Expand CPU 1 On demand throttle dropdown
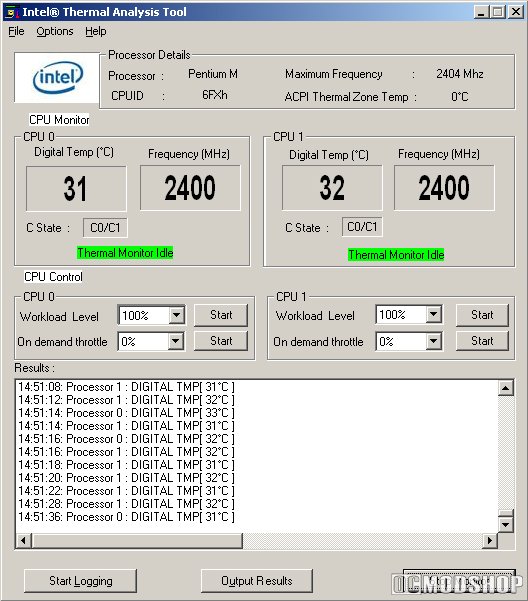 [x=433, y=341]
